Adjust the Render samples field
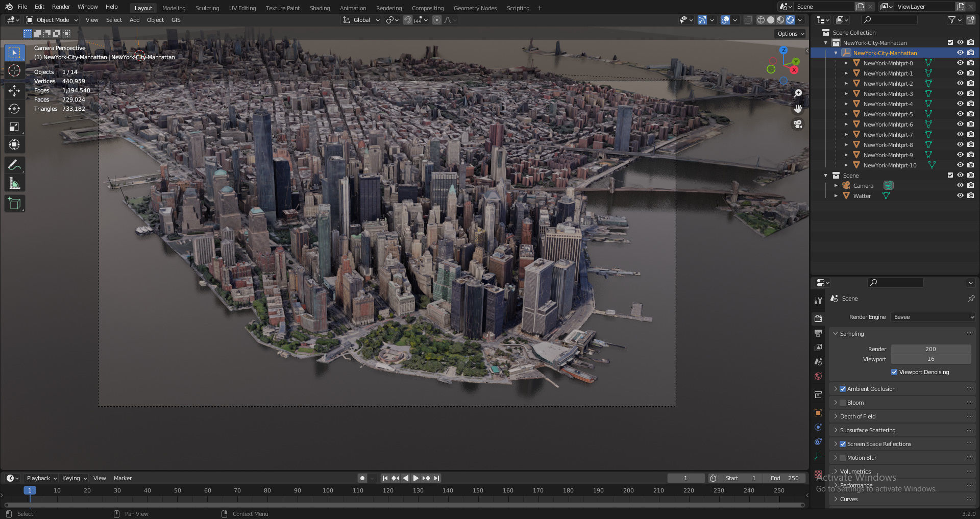Viewport: 980px width, 519px height. pyautogui.click(x=931, y=349)
